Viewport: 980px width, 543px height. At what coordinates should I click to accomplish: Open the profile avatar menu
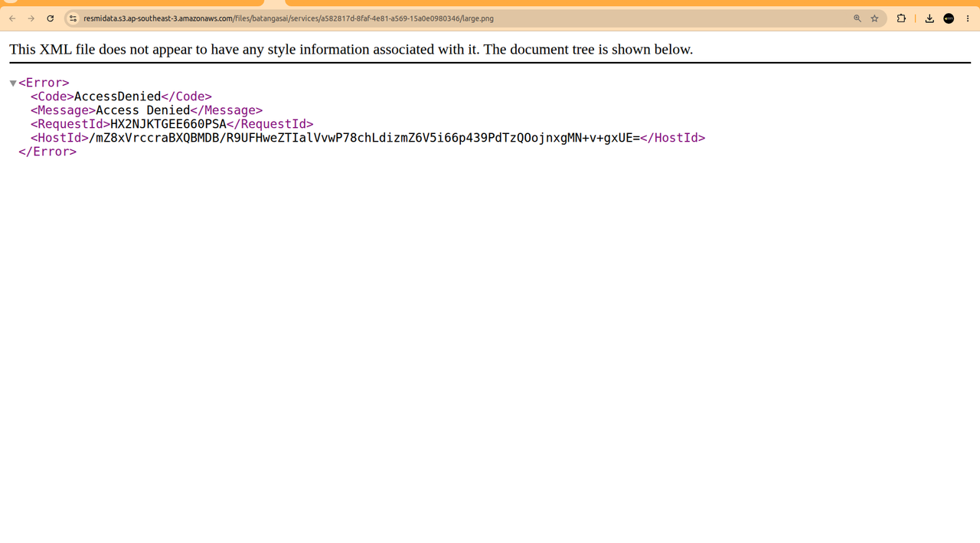(949, 18)
